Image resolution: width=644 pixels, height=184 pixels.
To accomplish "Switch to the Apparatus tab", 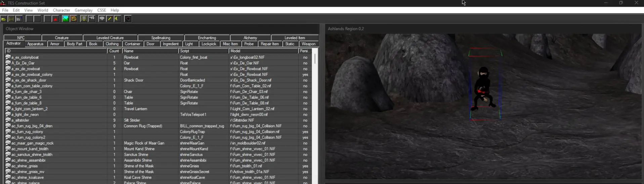I will [35, 44].
